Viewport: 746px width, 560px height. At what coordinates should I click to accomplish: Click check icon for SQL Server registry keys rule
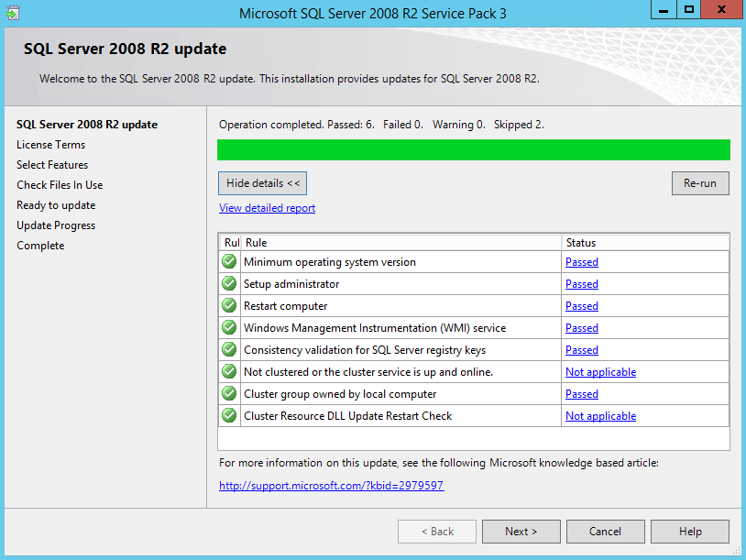(228, 349)
